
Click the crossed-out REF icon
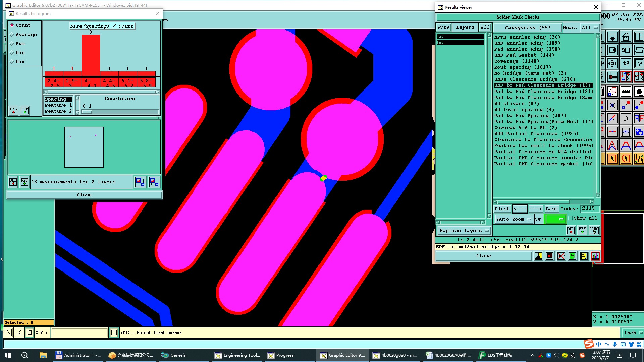pos(561,256)
